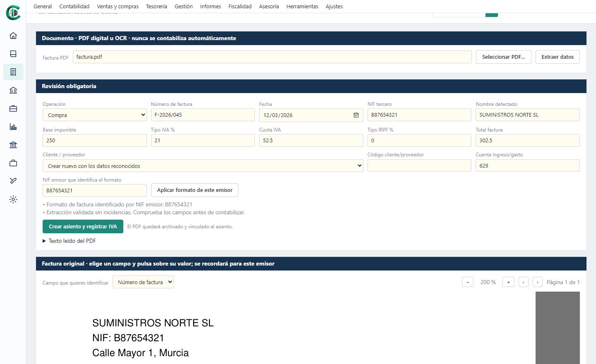Open the Ajustes menu
The image size is (596, 364).
pyautogui.click(x=334, y=6)
